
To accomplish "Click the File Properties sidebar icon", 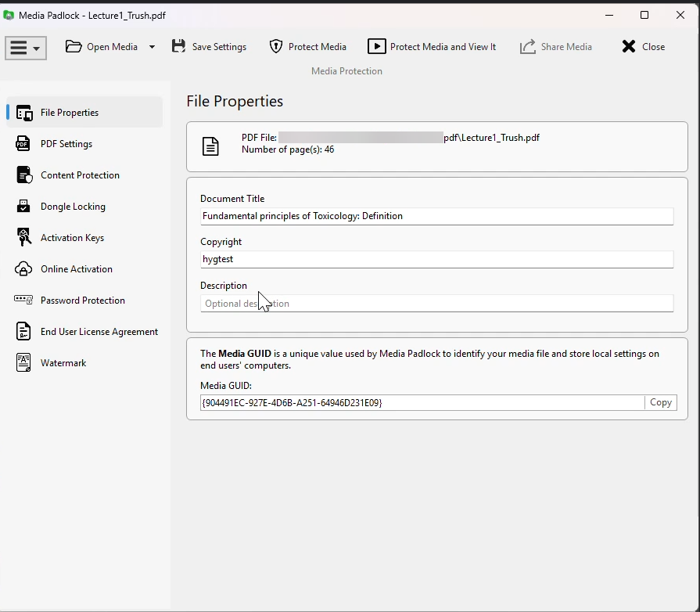I will point(24,113).
